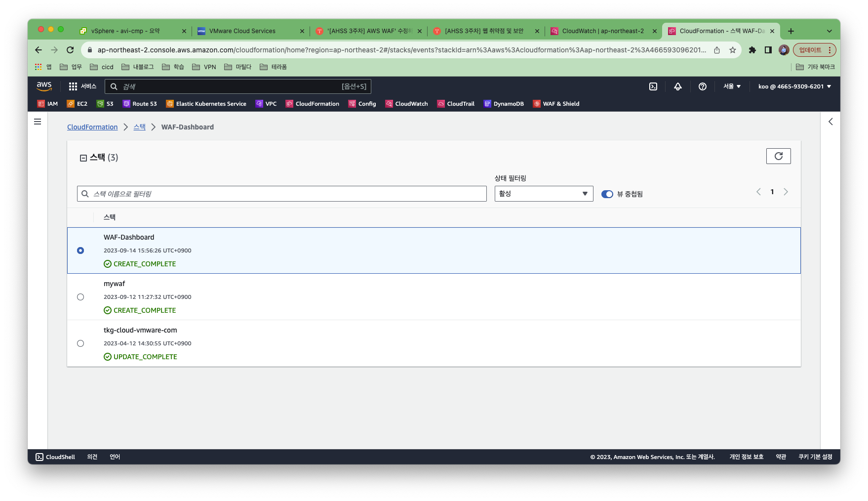The image size is (868, 501).
Task: Open the 기타 북마크 bookmarks folder
Action: coord(815,67)
